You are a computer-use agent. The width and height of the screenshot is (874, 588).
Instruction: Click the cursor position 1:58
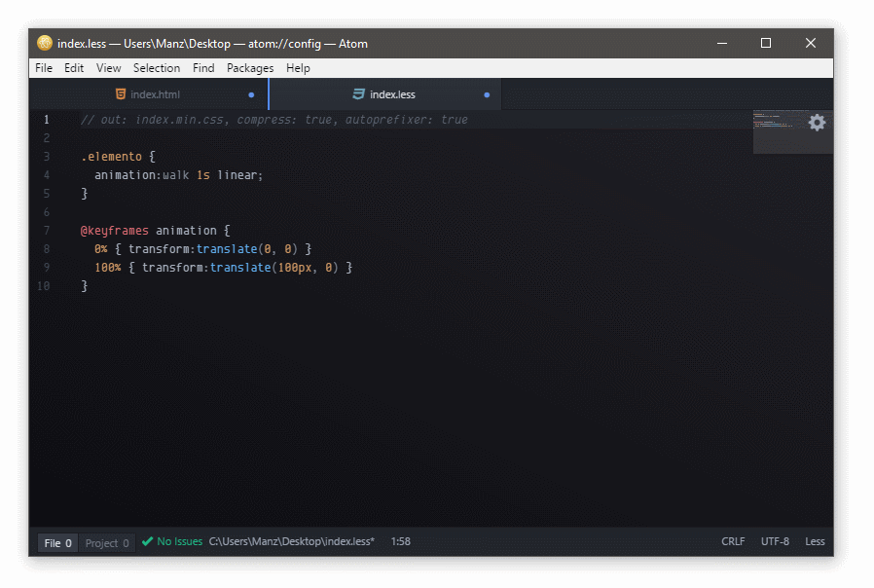[400, 541]
